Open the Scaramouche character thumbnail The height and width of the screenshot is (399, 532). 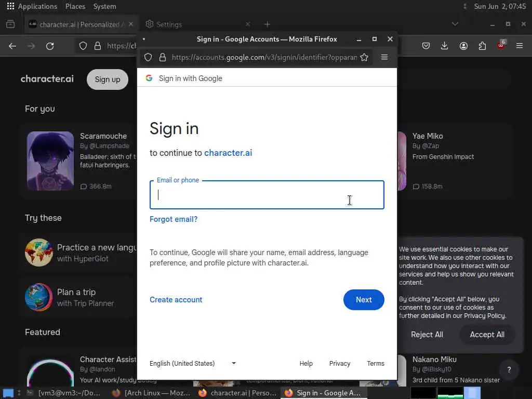(50, 161)
